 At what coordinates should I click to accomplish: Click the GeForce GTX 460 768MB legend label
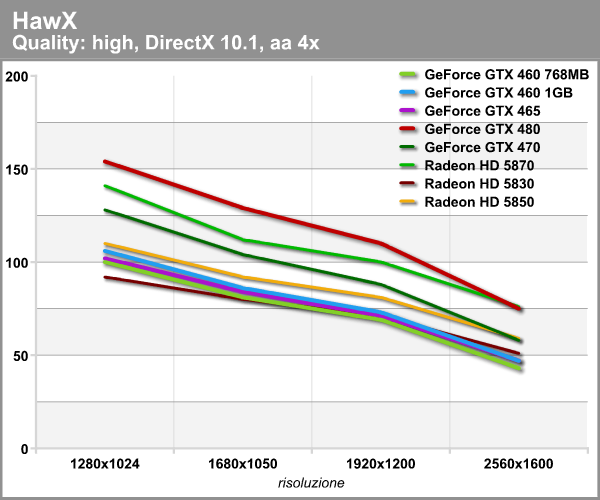click(507, 74)
